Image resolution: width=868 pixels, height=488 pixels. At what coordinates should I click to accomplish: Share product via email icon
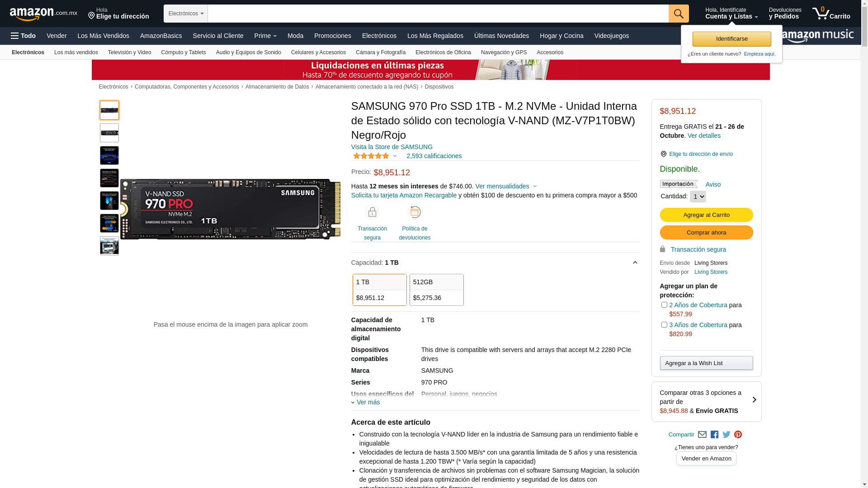coord(702,435)
